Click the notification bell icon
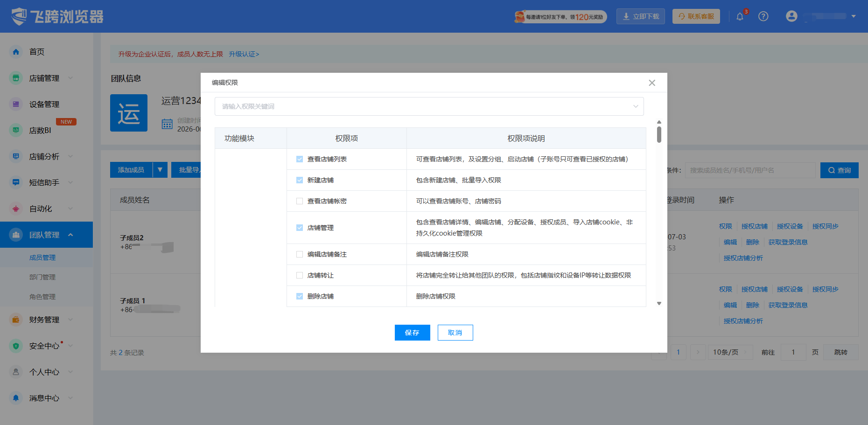 point(740,17)
